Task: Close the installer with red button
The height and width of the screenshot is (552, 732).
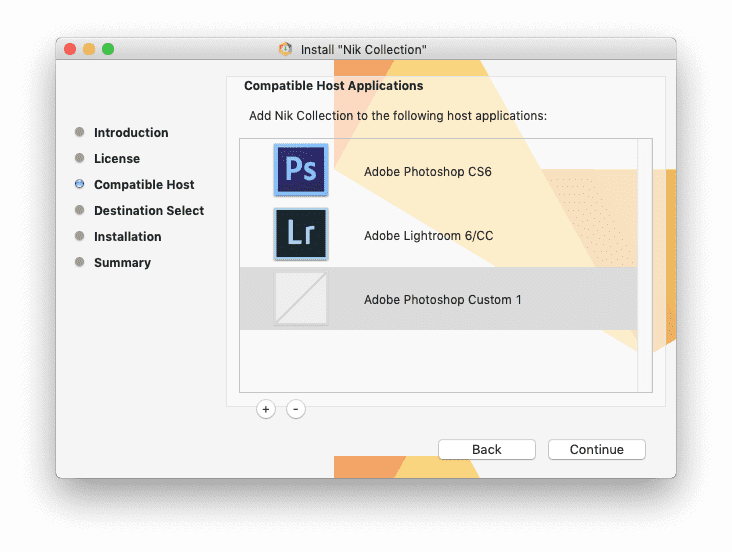Action: [70, 49]
